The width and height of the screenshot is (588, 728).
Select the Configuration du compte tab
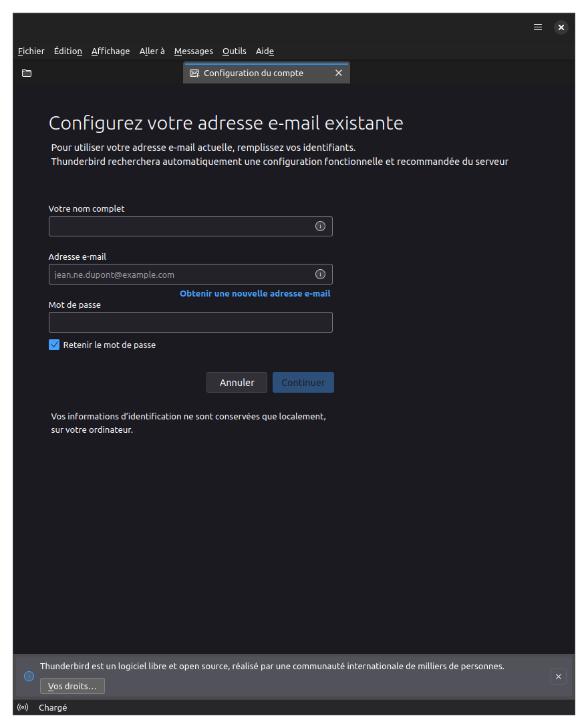pyautogui.click(x=267, y=73)
